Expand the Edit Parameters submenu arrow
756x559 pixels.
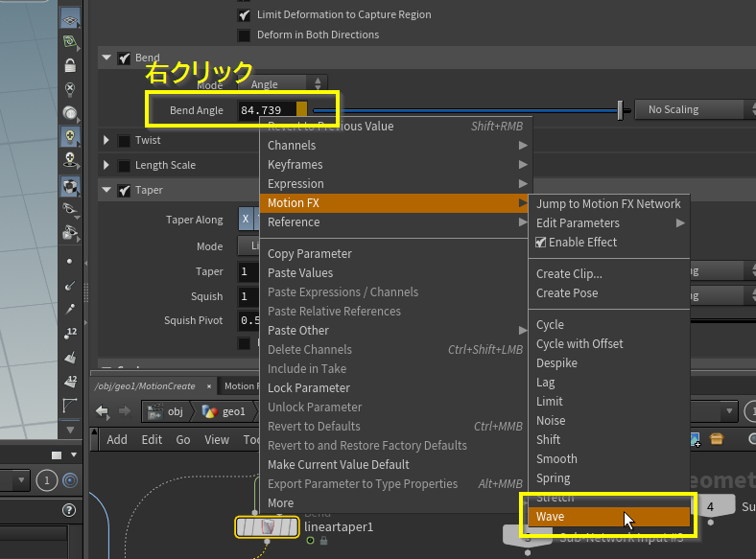(x=680, y=223)
